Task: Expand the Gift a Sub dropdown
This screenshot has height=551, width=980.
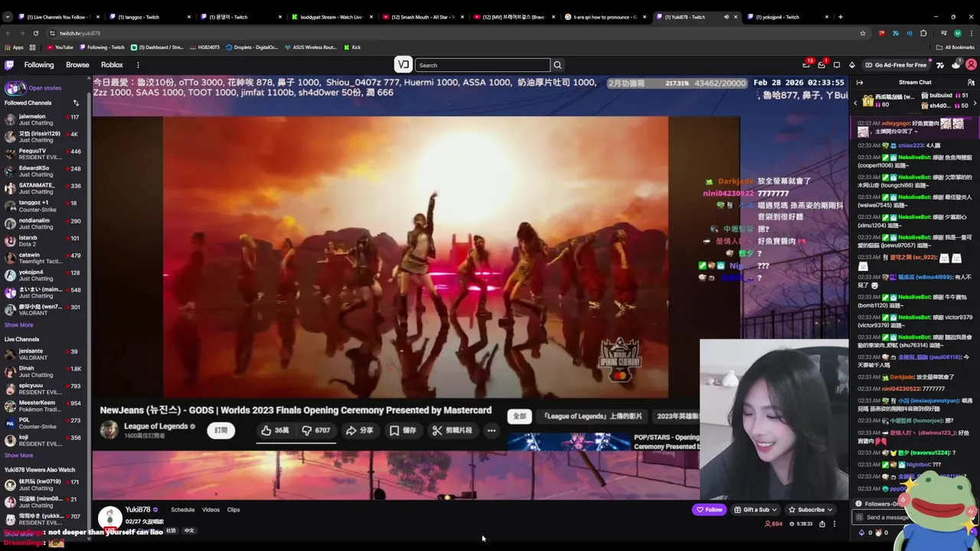Action: pyautogui.click(x=756, y=510)
